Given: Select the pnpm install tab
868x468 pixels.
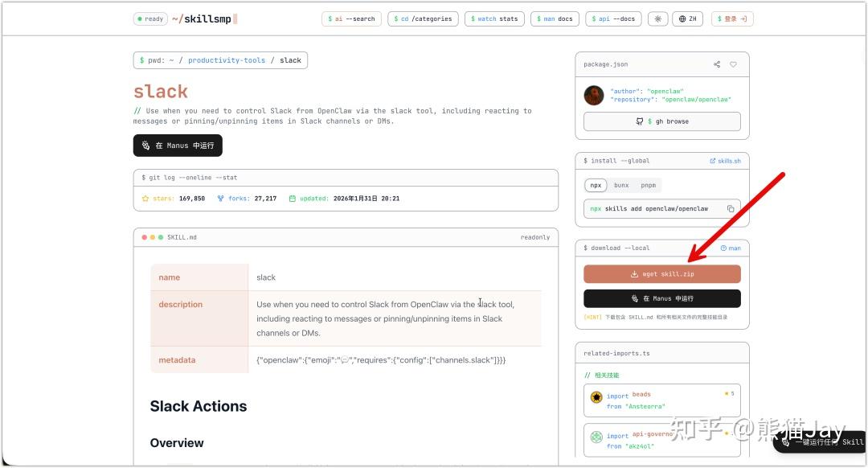Looking at the screenshot, I should [x=649, y=185].
